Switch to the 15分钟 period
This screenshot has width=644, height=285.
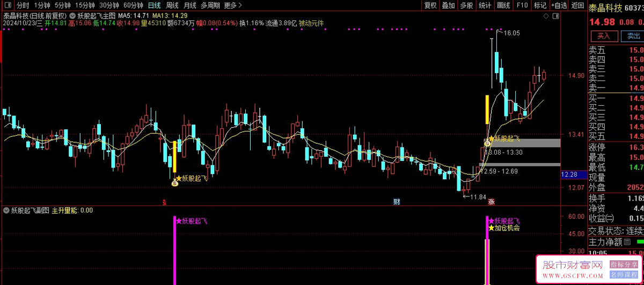(85, 5)
